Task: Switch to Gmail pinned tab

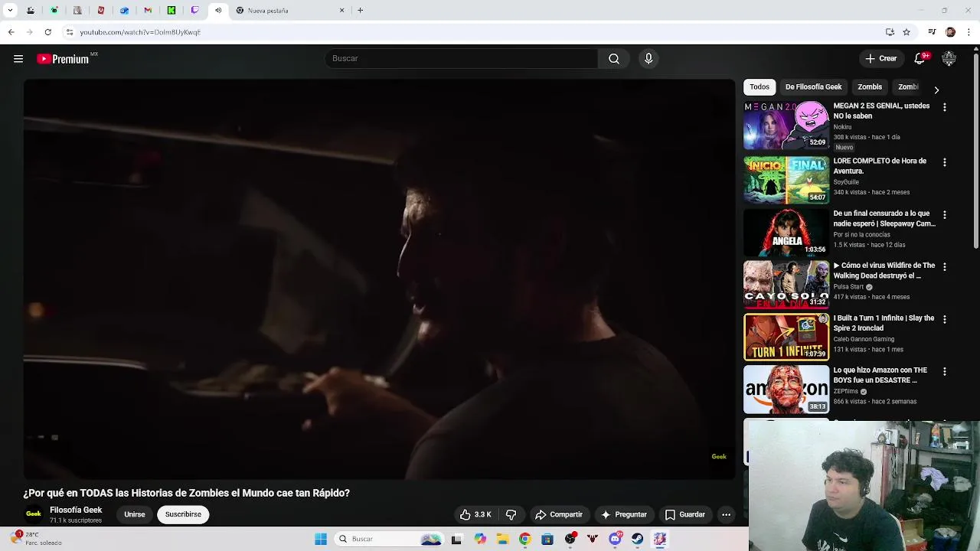Action: 148,11
